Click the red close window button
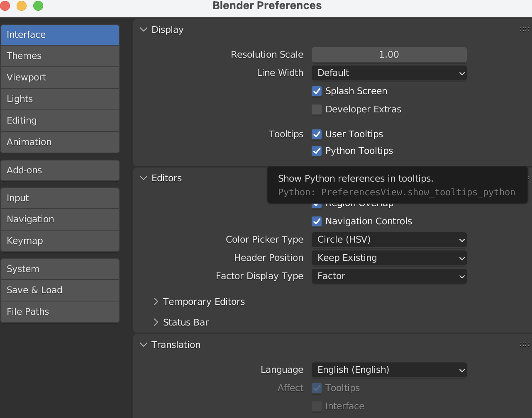 coord(5,6)
